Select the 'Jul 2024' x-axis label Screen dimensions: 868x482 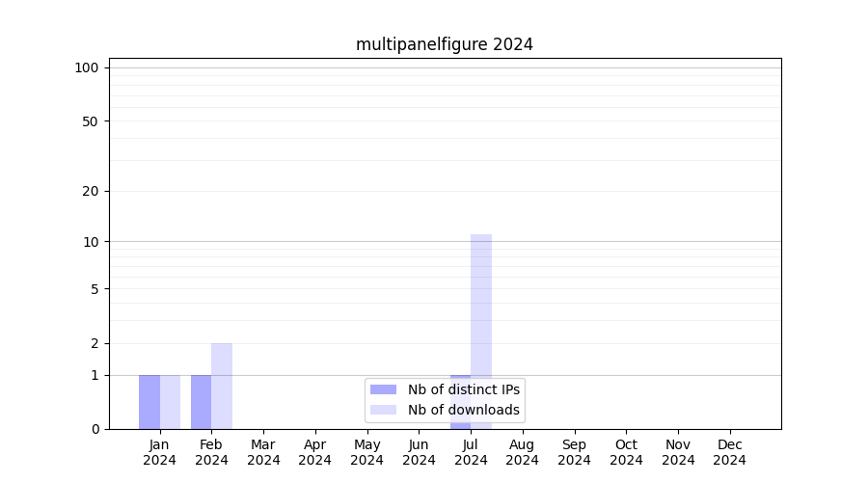pos(471,452)
